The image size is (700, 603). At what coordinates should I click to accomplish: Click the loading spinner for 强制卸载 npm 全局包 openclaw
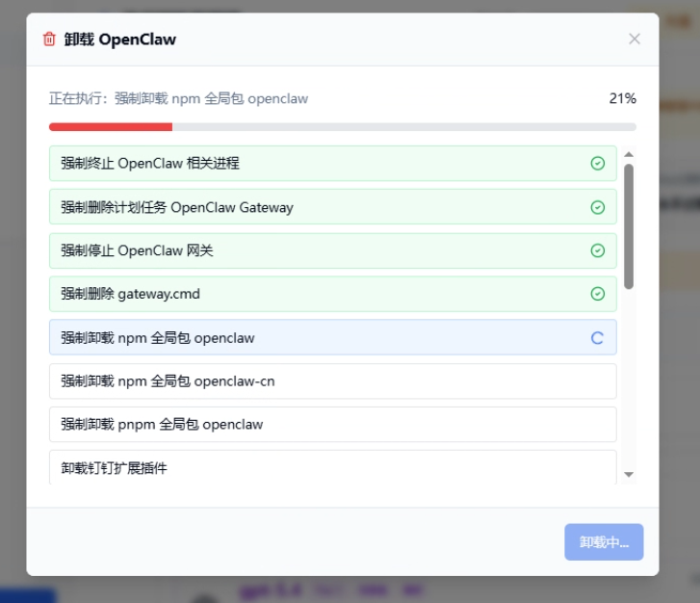597,338
